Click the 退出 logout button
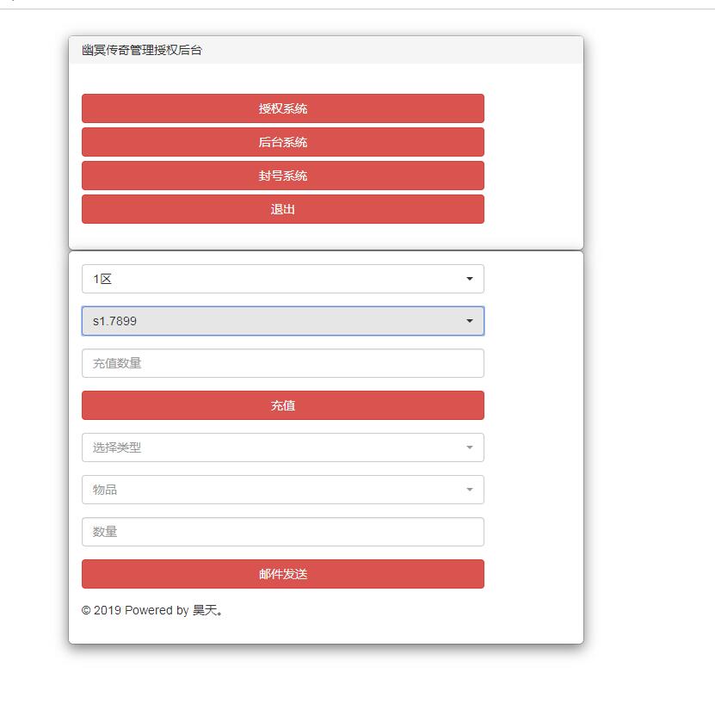This screenshot has height=728, width=715. 282,209
